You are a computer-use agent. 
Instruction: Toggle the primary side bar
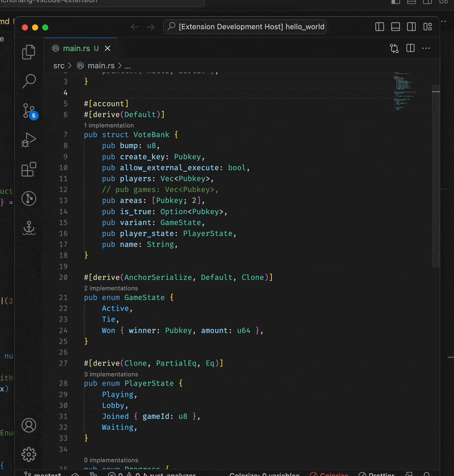(380, 27)
